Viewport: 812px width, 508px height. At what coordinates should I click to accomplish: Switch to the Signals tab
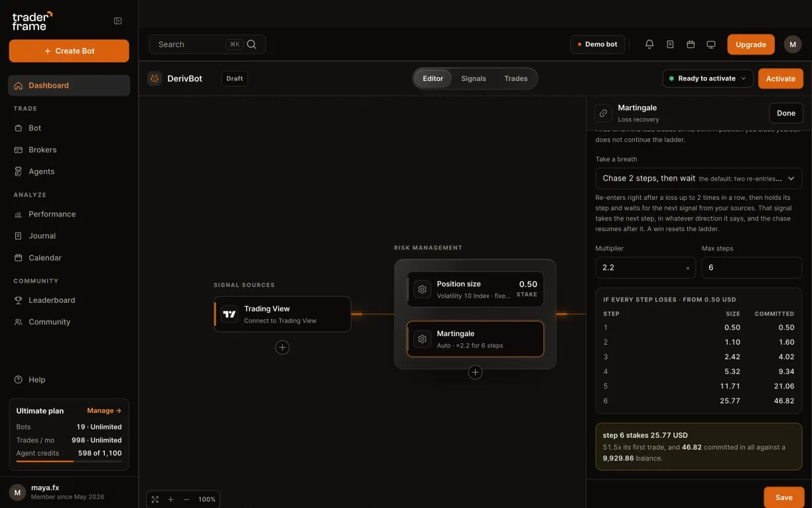474,78
